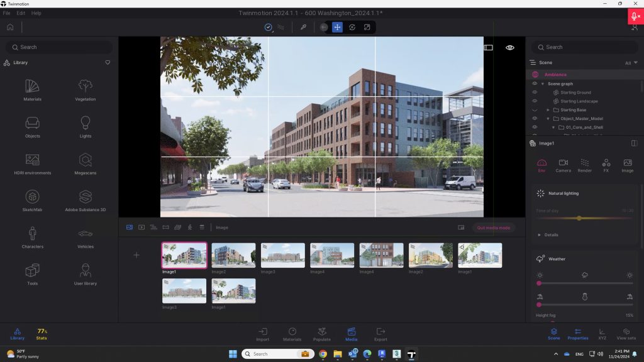Hide the Object_Master_Model item
Screen dimensions: 644x362
535,119
